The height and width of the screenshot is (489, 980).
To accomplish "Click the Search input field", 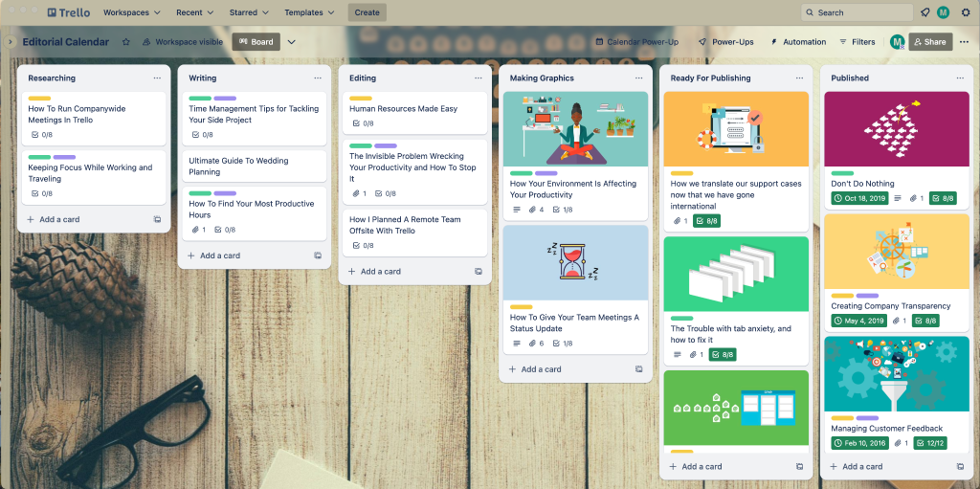I will [857, 12].
